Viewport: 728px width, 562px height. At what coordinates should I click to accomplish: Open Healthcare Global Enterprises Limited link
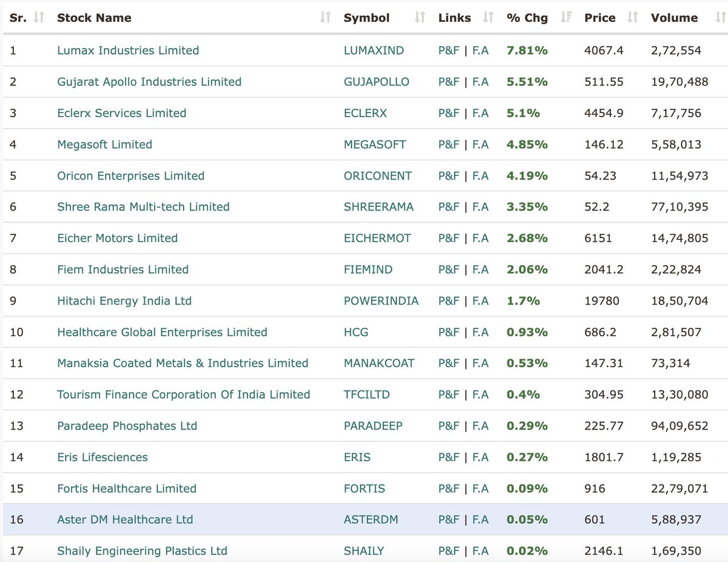(x=162, y=332)
